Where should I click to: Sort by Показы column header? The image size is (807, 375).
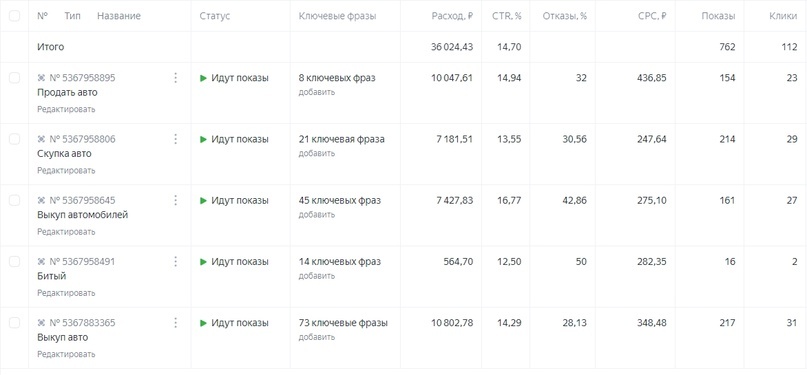[x=718, y=16]
